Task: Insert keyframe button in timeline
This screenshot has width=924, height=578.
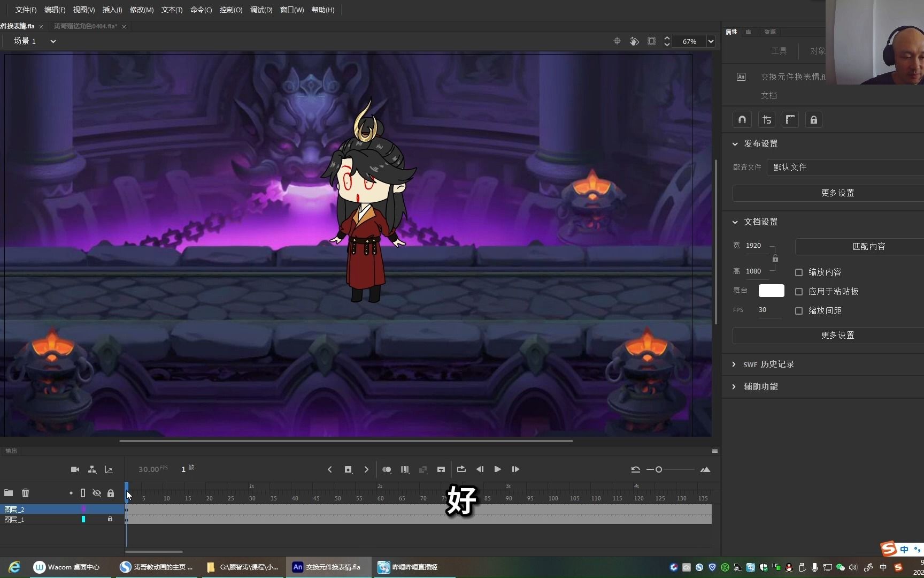Action: 348,469
